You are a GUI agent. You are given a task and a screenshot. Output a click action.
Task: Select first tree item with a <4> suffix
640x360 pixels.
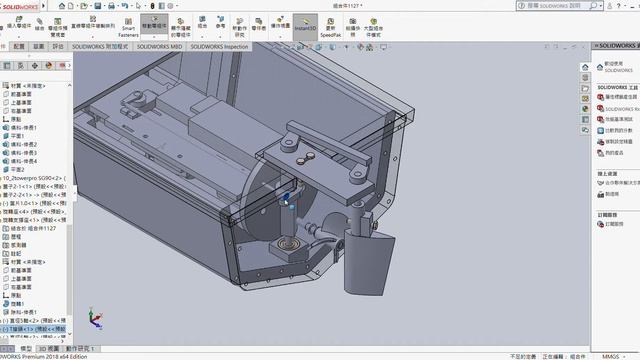click(35, 212)
